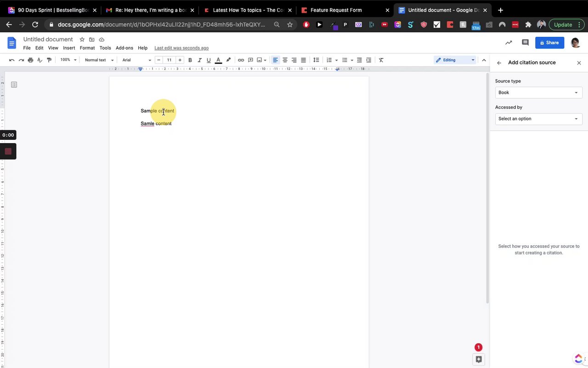588x368 pixels.
Task: Expand the Accessed by dropdown
Action: tap(538, 119)
